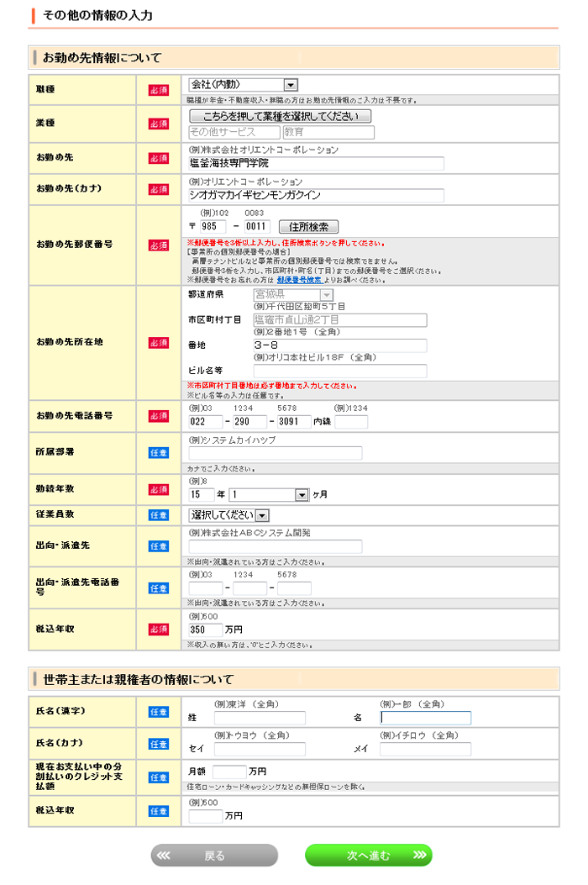The width and height of the screenshot is (588, 885).
Task: Click the employment 税込年収 field with 350
Action: 206,630
